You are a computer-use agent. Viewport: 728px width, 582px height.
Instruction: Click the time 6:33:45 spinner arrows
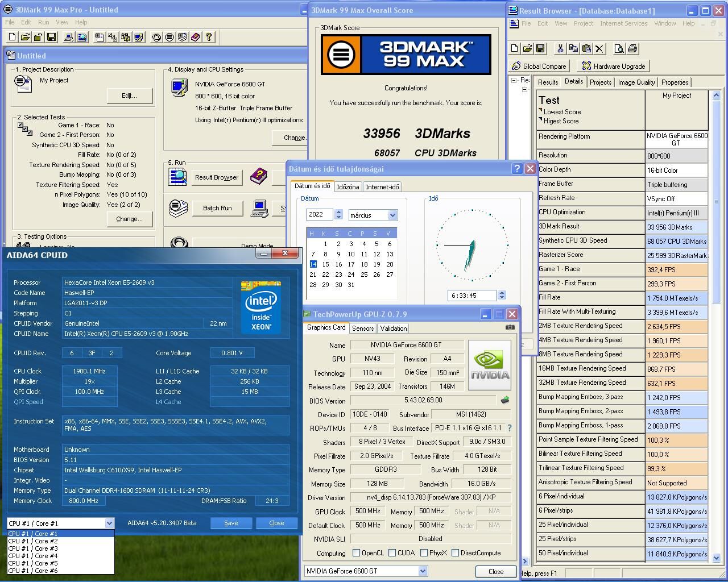point(502,295)
